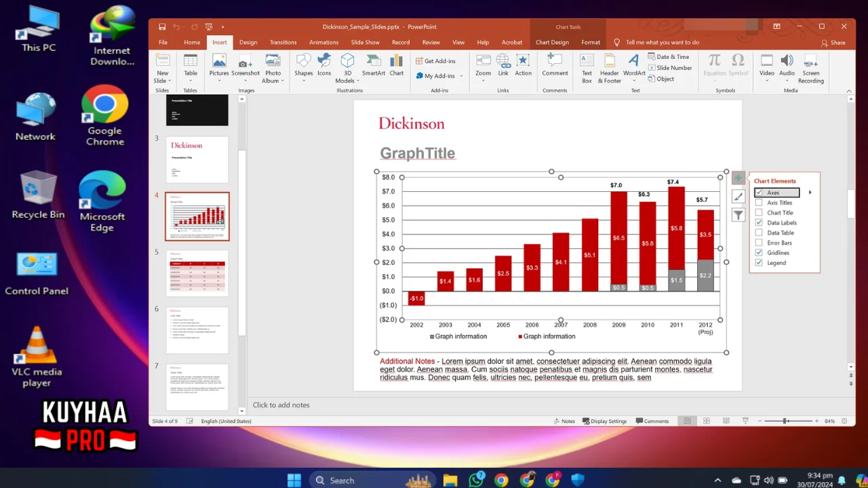Click the Save icon in title bar

162,26
